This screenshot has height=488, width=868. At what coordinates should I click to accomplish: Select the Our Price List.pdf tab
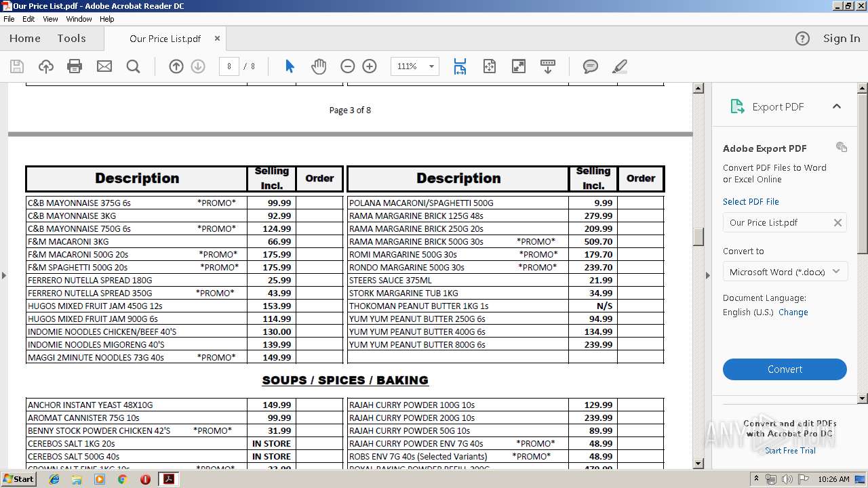(x=165, y=39)
